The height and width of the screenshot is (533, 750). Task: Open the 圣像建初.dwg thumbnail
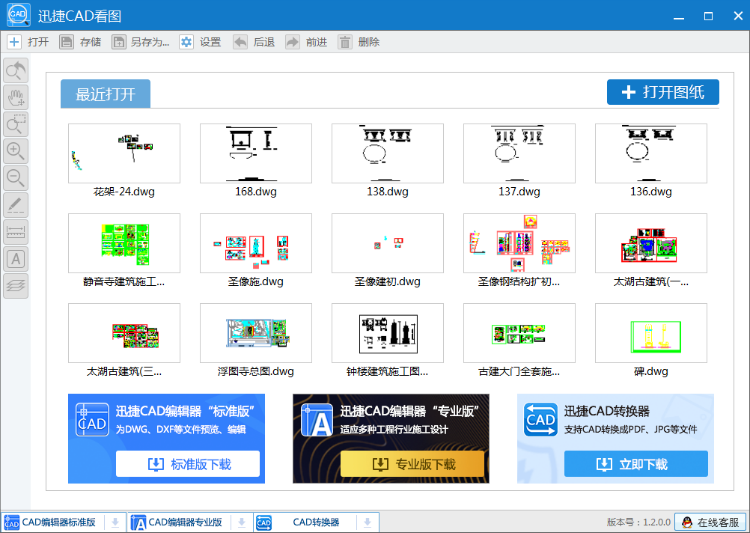387,243
